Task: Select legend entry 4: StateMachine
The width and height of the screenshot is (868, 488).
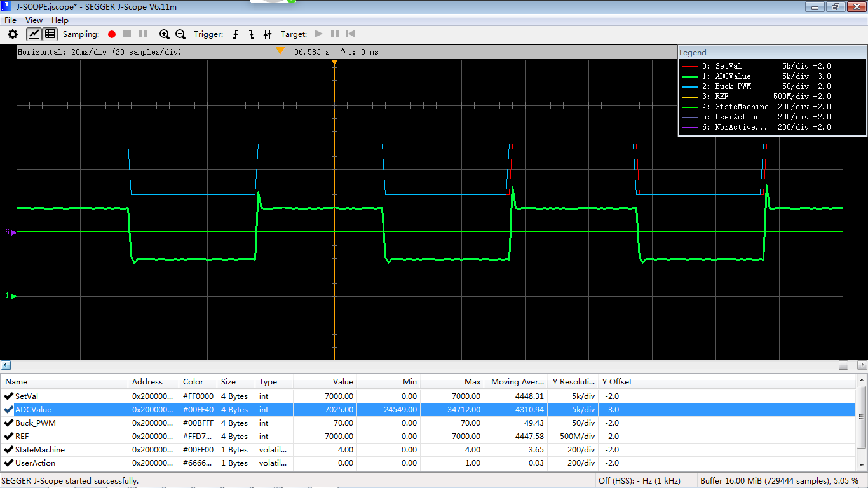Action: (x=756, y=107)
